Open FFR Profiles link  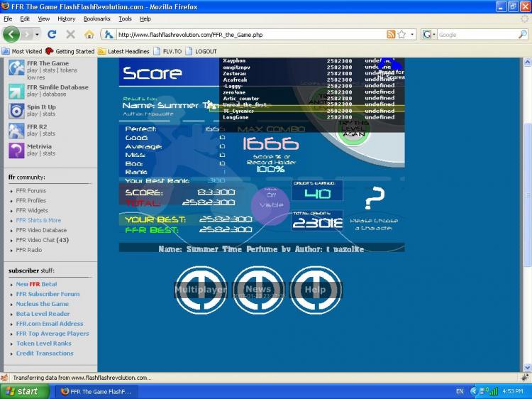click(31, 200)
